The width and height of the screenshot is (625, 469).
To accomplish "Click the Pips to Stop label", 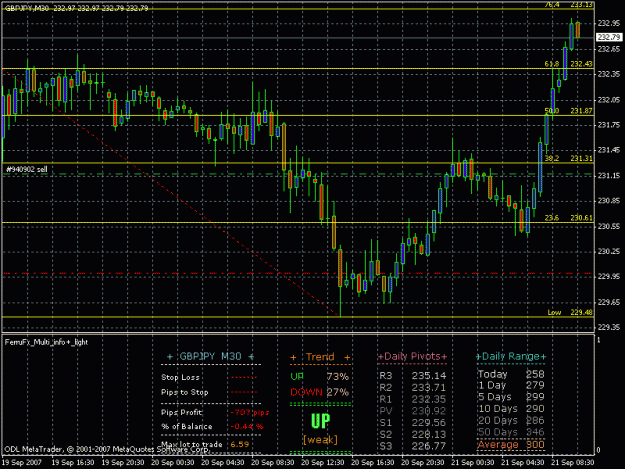I will pos(185,392).
